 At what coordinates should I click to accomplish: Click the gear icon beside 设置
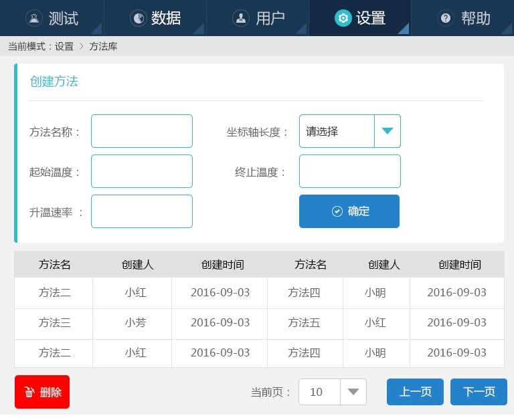click(x=343, y=18)
